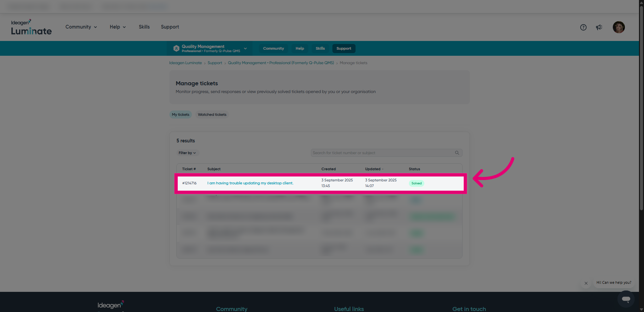Click the created date 3 September 2025 13:45
The height and width of the screenshot is (312, 644).
tap(337, 183)
